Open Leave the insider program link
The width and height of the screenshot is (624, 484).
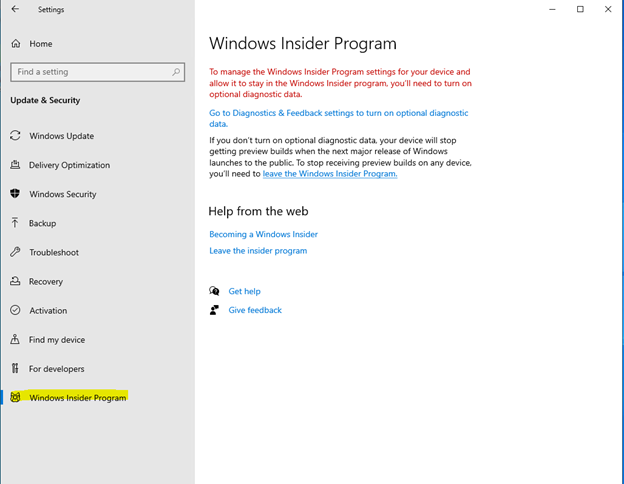[x=258, y=251]
